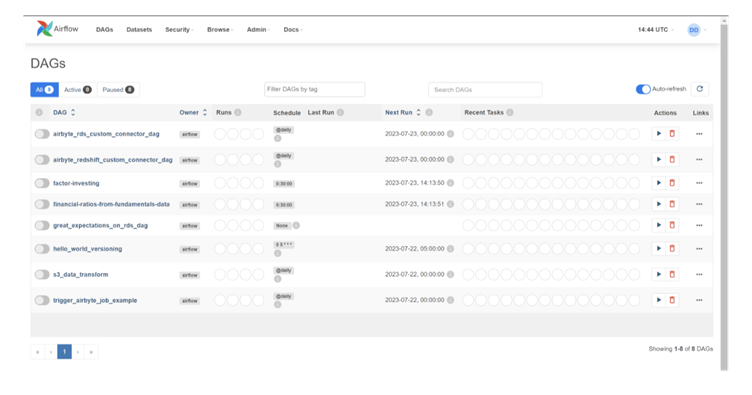
Task: Enable the s3_data_transform toggle
Action: tap(42, 275)
